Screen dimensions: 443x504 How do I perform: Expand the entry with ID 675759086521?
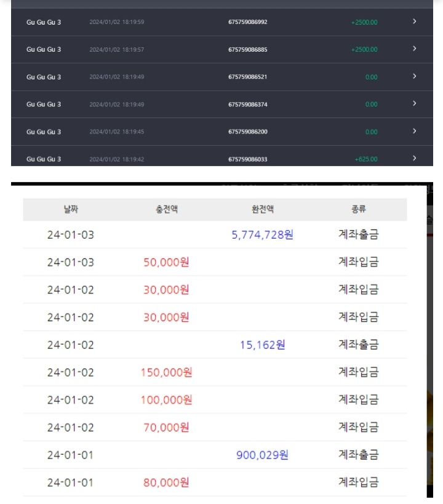pyautogui.click(x=414, y=76)
